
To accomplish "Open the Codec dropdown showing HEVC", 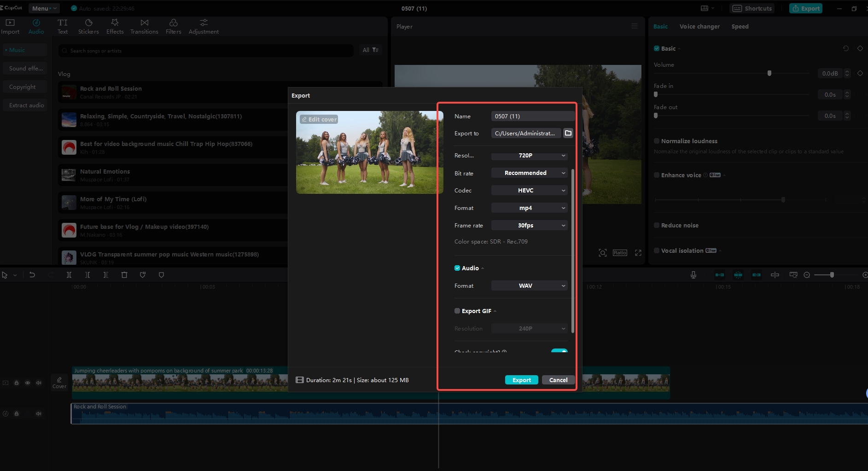I will point(530,191).
